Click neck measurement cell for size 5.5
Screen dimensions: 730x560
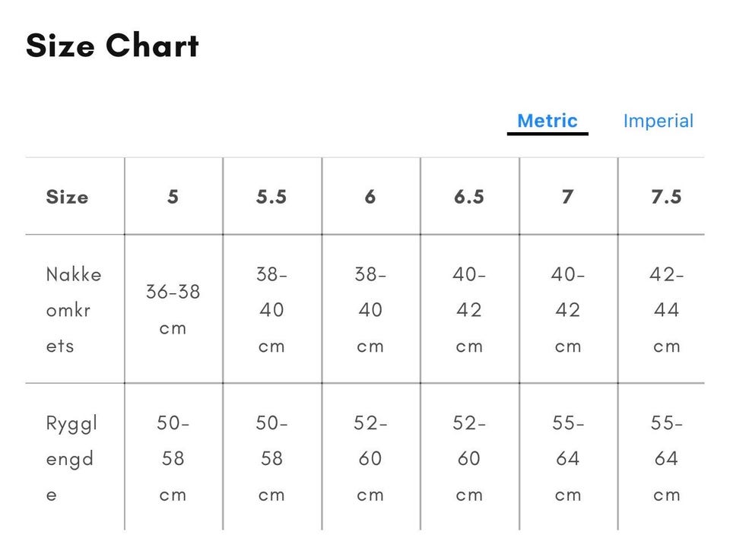pyautogui.click(x=271, y=310)
